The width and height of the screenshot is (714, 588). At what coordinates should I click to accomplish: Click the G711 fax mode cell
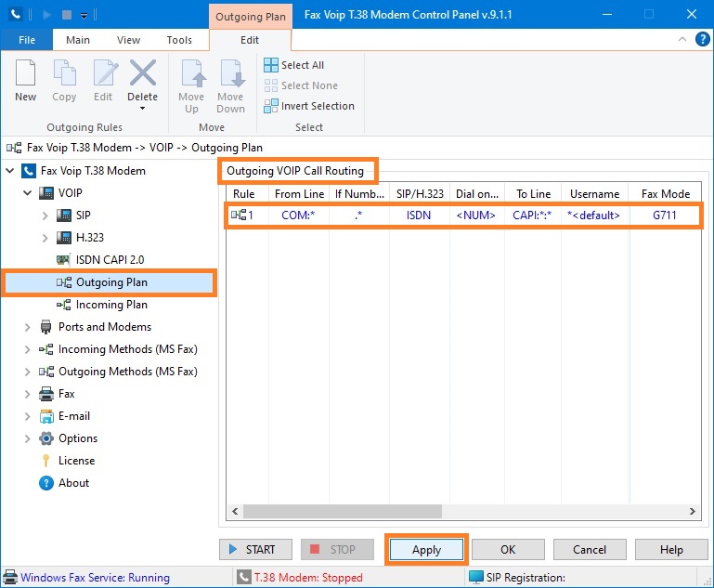pos(665,216)
